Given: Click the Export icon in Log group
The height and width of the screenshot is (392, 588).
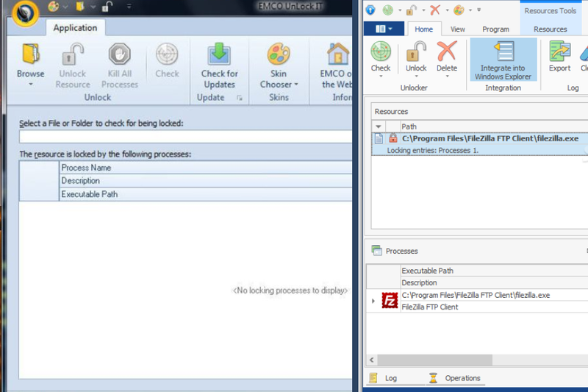Looking at the screenshot, I should coord(559,51).
